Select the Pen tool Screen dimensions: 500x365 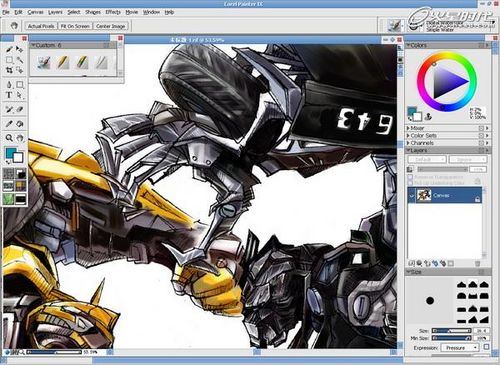coord(9,85)
